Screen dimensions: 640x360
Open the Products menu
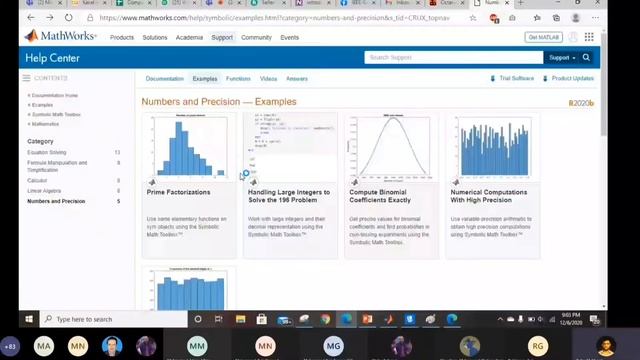pyautogui.click(x=122, y=37)
